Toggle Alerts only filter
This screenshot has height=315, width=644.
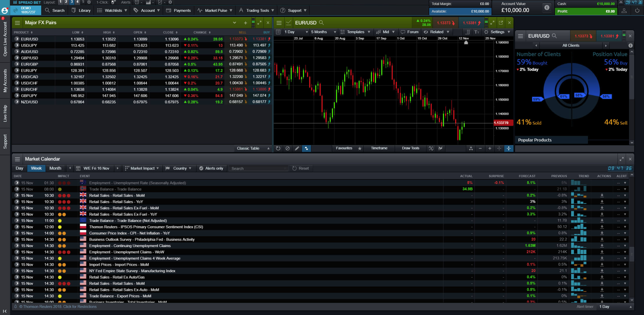point(211,168)
